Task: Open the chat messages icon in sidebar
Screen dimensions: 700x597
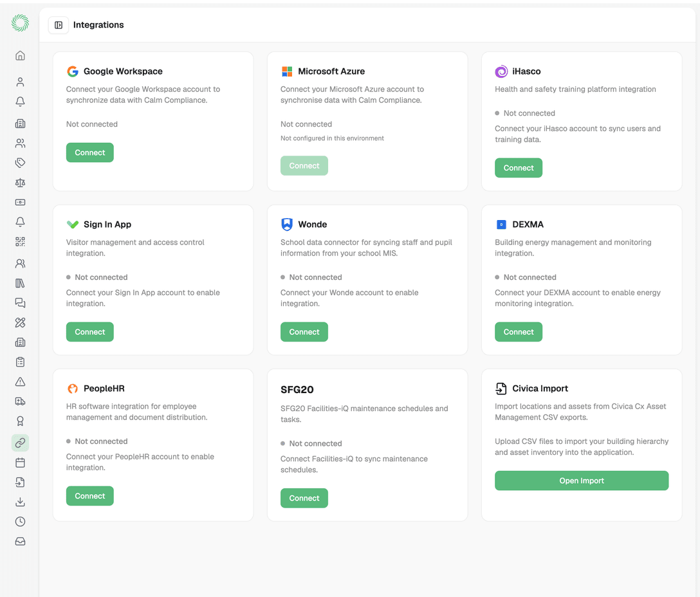Action: click(x=20, y=303)
